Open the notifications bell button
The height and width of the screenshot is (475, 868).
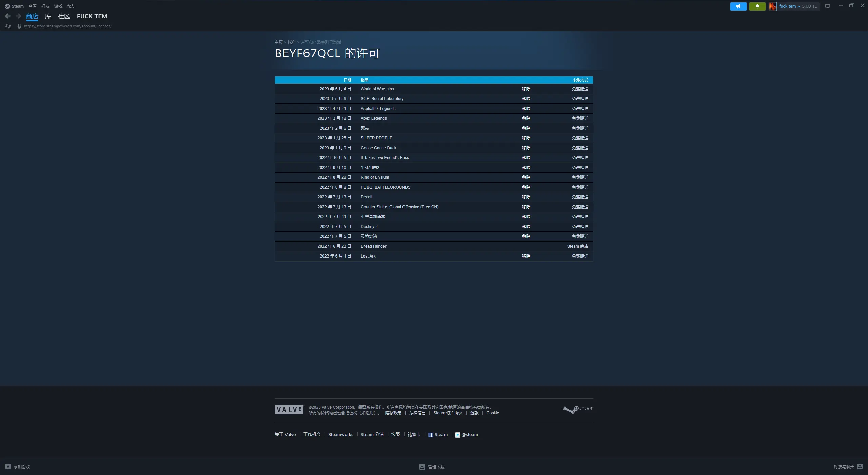click(757, 6)
